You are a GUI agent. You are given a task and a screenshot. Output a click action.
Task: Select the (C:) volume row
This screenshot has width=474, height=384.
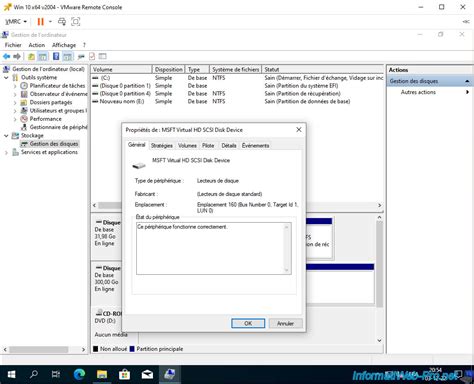[237, 78]
